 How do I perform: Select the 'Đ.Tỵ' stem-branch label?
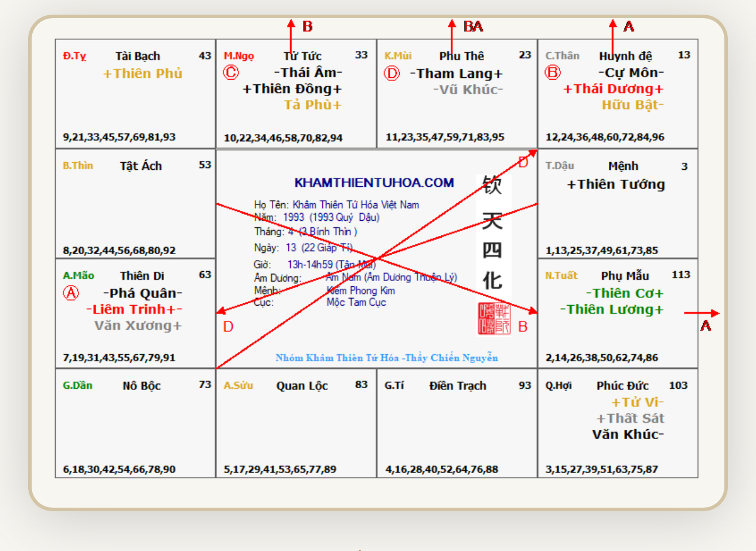(x=74, y=56)
